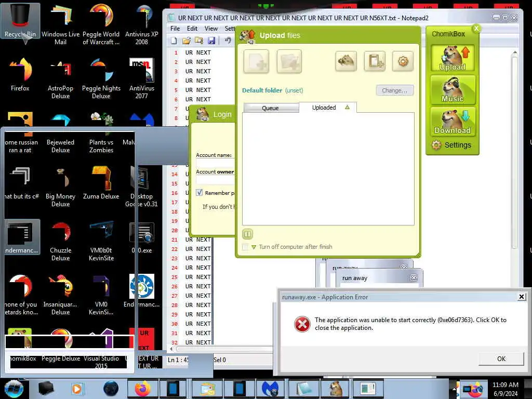
Task: Click the Upload button in ChomikBox panel
Action: tap(453, 58)
